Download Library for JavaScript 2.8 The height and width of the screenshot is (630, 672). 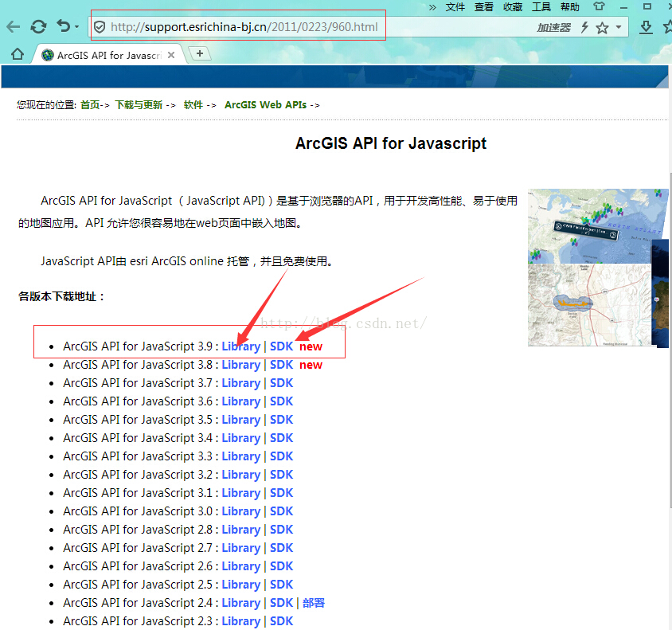(x=241, y=530)
